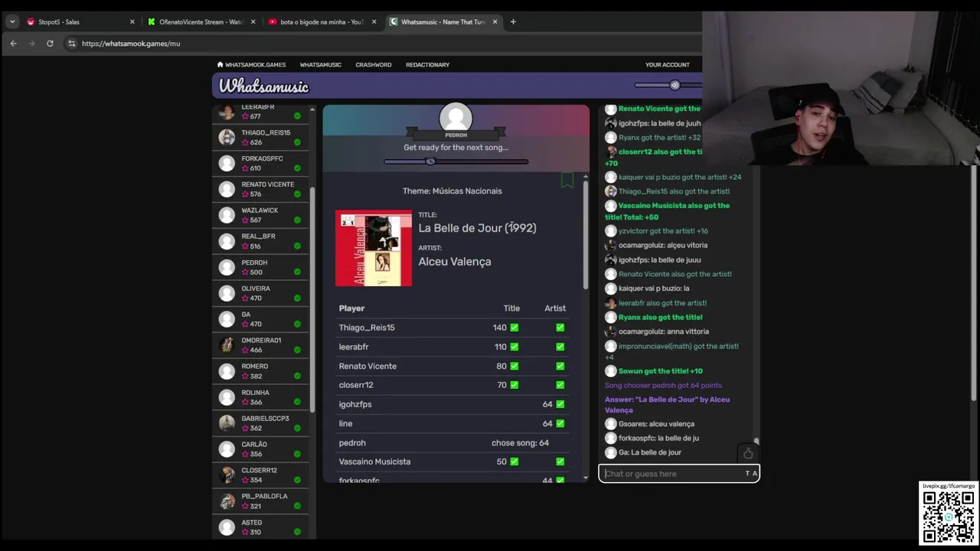Close the StopotS - Salas tab
Viewport: 980px width, 551px height.
tap(132, 21)
